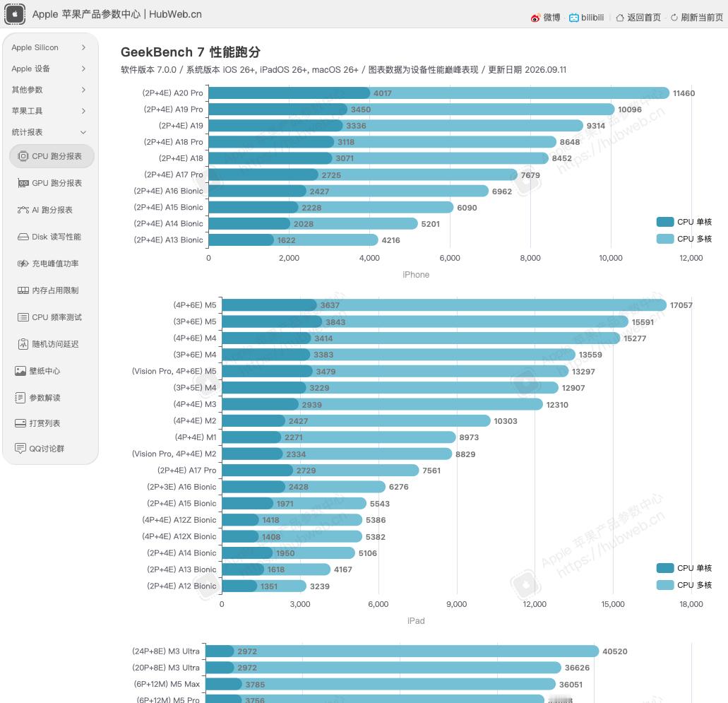Screen dimensions: 728x703
Task: Open the bilibili icon link
Action: coord(574,18)
